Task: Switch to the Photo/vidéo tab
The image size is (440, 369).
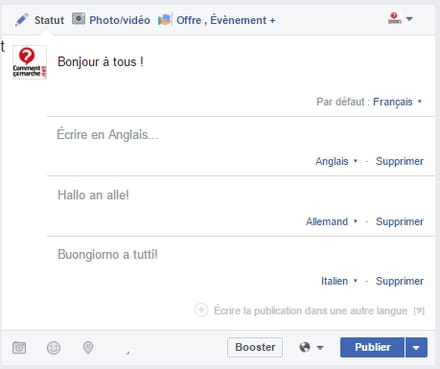Action: (x=120, y=20)
